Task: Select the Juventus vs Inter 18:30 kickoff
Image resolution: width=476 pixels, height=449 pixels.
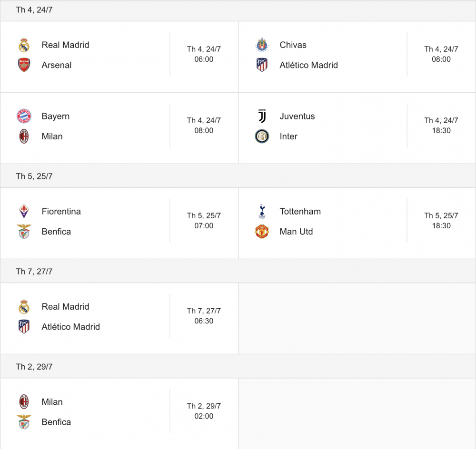Action: coord(441,126)
